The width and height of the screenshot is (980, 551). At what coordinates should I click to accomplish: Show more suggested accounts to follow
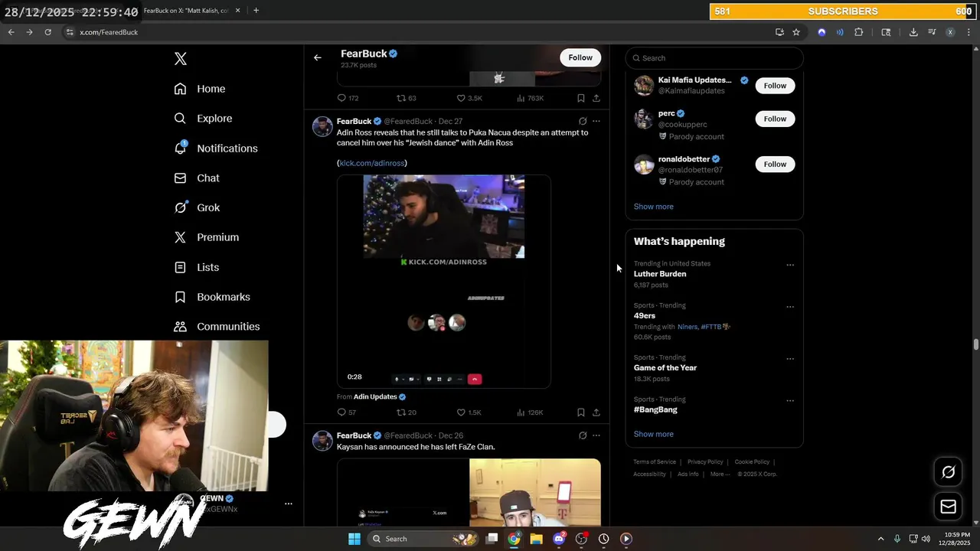(653, 207)
